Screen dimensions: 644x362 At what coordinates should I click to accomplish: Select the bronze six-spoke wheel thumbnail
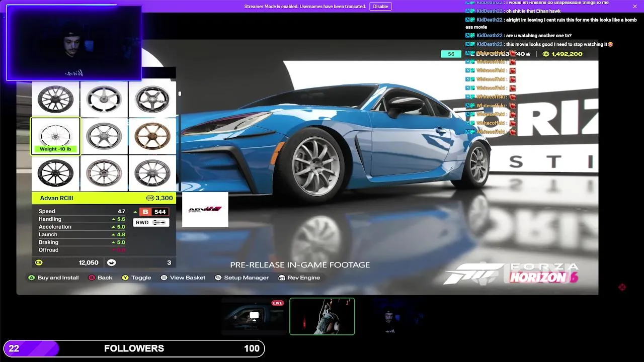[152, 136]
